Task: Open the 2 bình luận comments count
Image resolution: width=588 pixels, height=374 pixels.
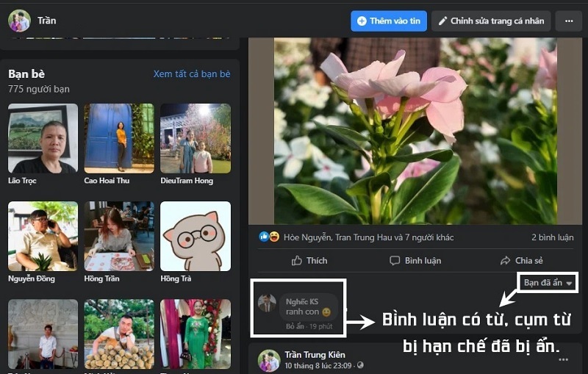Action: [x=552, y=237]
